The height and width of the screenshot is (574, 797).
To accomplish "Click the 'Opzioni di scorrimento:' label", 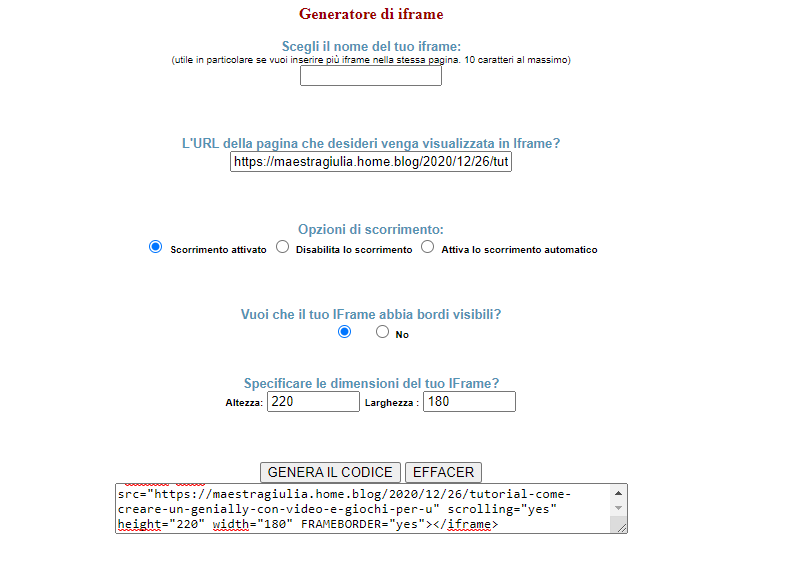I will 371,229.
